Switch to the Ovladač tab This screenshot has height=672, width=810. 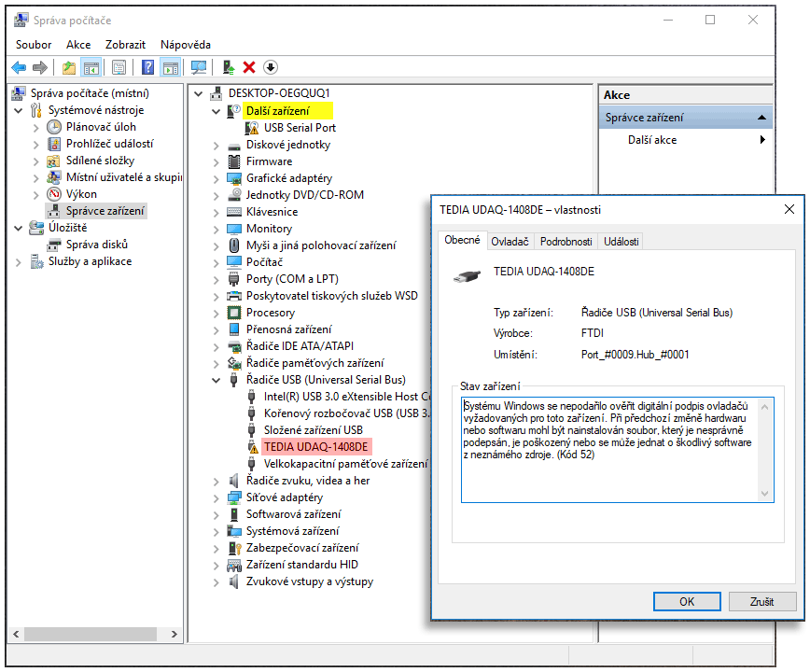510,241
